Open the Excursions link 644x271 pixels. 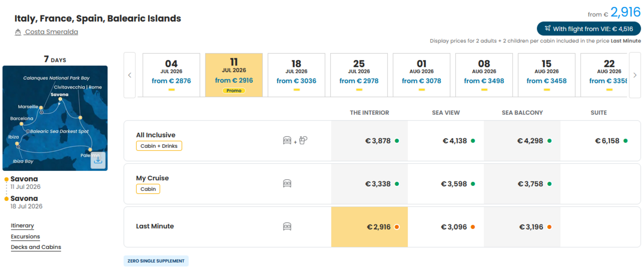25,236
